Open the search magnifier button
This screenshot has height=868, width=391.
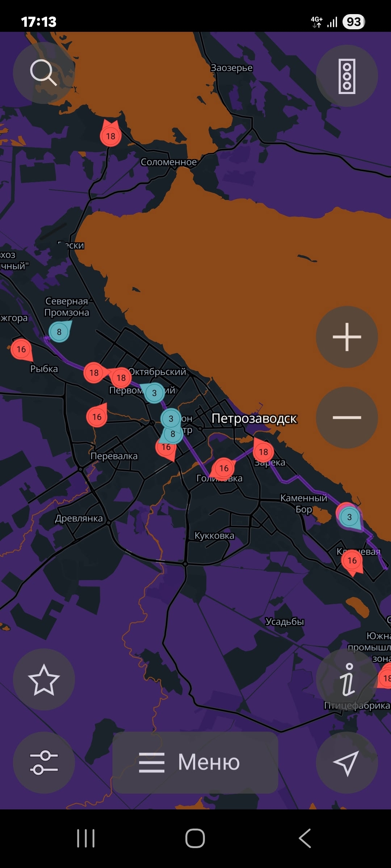tap(44, 73)
